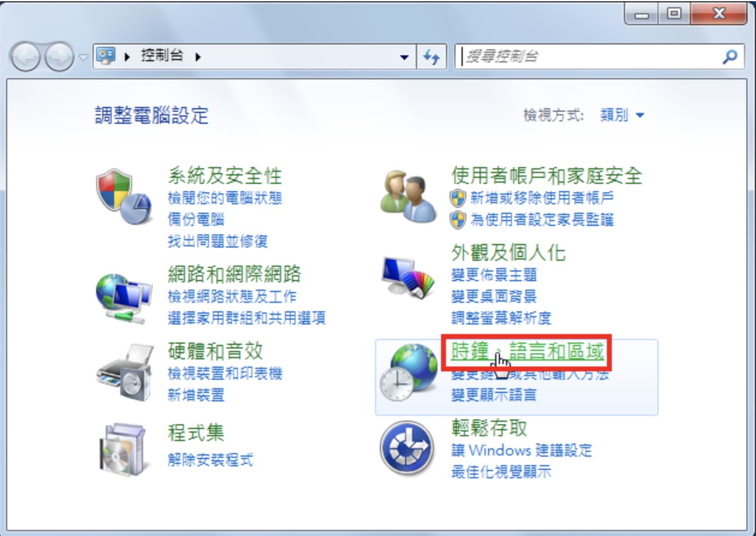Click the 變更桌面背景 link
This screenshot has width=756, height=536.
(x=494, y=296)
